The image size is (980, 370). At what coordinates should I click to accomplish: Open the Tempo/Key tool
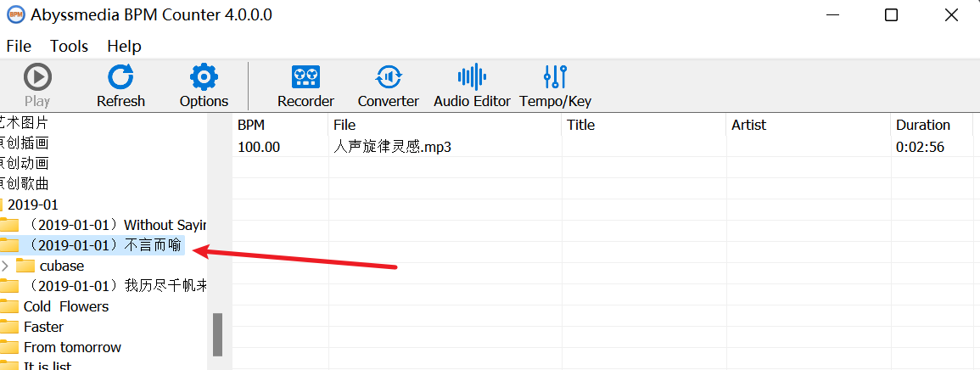point(555,86)
